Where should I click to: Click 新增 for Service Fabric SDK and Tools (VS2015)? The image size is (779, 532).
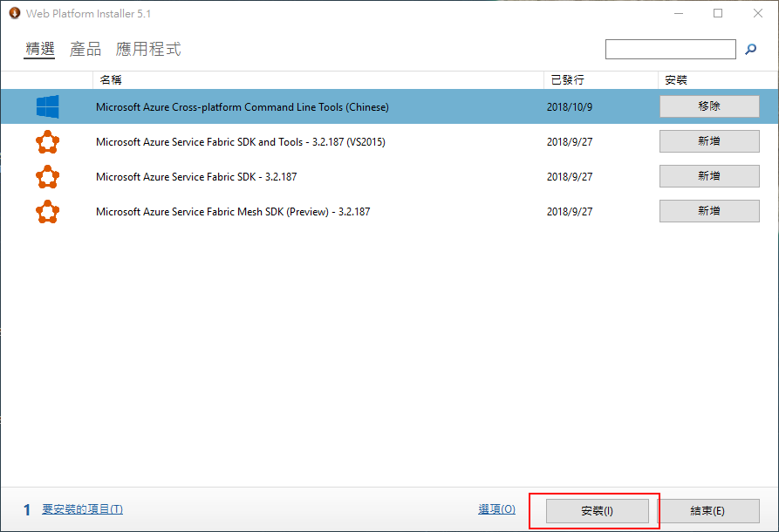[709, 141]
